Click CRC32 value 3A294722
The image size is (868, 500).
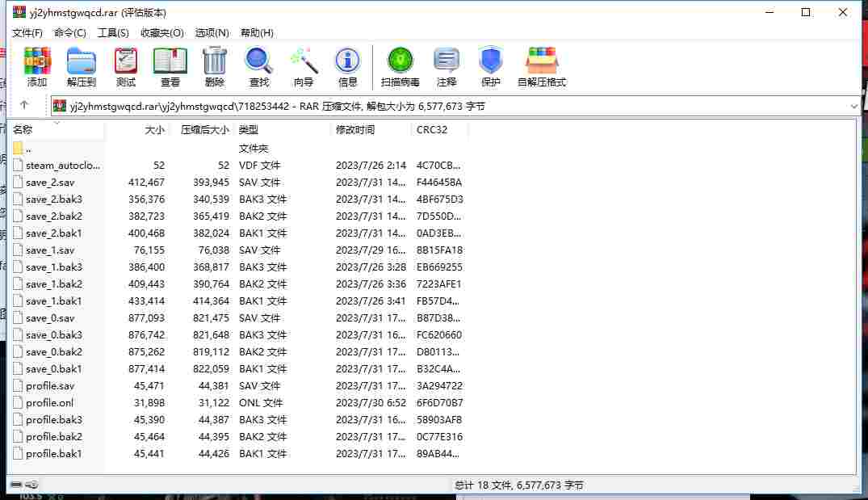tap(439, 386)
